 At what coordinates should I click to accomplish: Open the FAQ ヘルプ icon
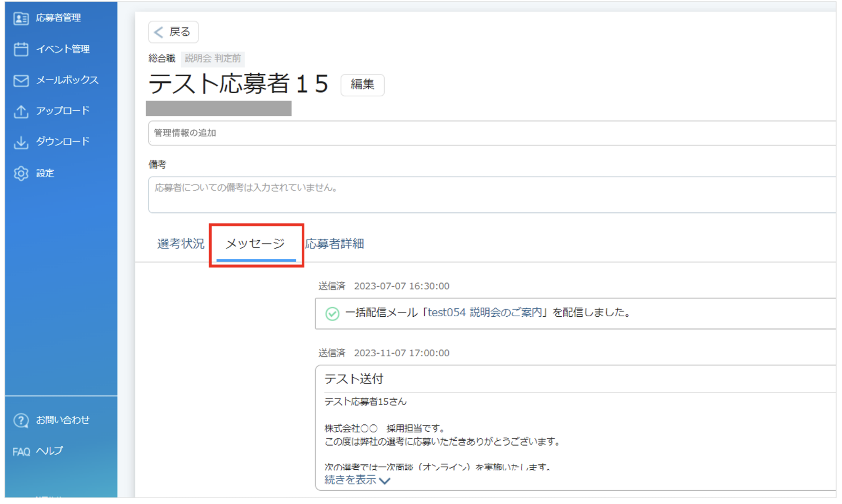pyautogui.click(x=21, y=452)
